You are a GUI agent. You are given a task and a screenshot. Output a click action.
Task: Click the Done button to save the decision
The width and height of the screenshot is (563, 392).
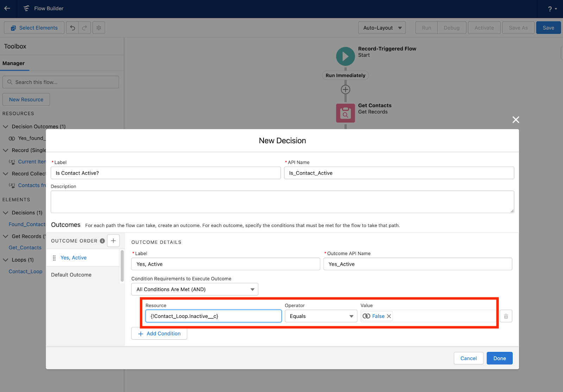(499, 358)
